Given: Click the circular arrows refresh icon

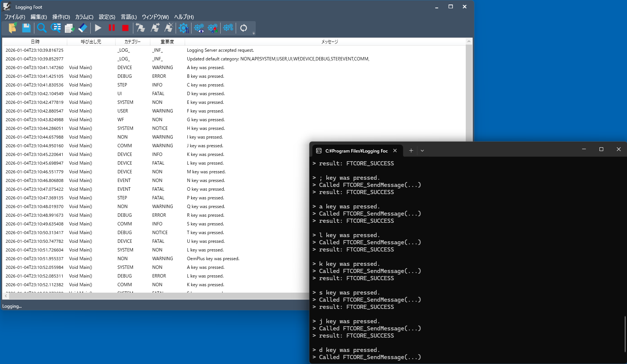Looking at the screenshot, I should click(244, 28).
